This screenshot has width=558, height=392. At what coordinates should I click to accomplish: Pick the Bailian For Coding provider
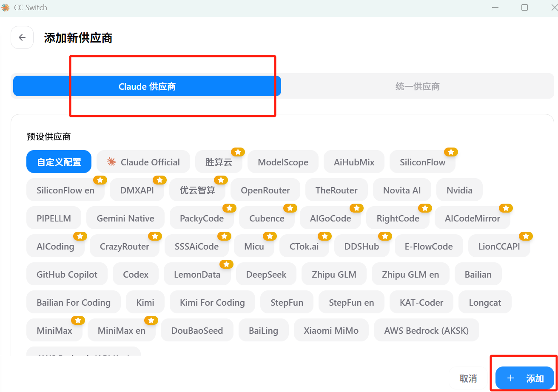(x=74, y=302)
